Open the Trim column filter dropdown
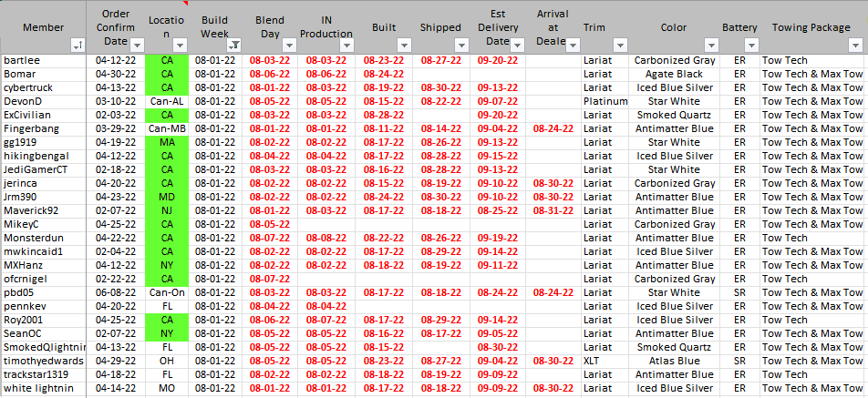This screenshot has height=398, width=868. coord(620,44)
